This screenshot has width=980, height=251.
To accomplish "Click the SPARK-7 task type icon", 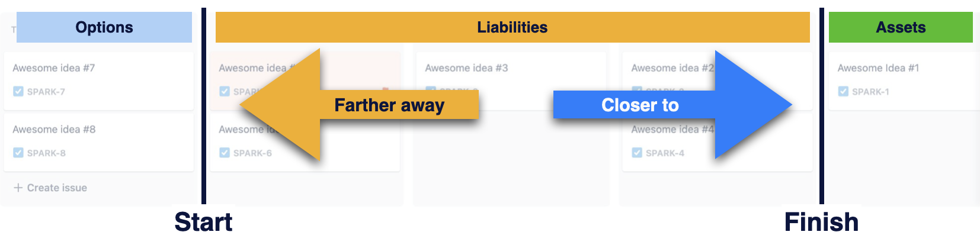I will 18,92.
